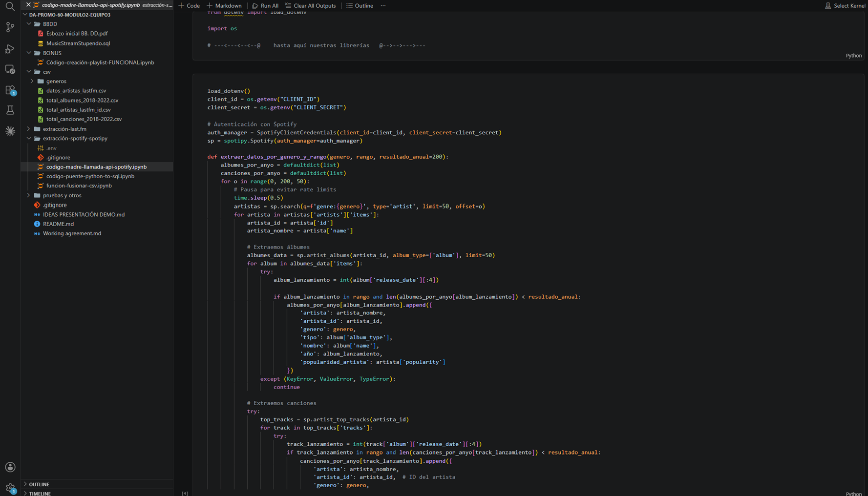The height and width of the screenshot is (496, 868).
Task: Open the .env file
Action: tap(51, 148)
